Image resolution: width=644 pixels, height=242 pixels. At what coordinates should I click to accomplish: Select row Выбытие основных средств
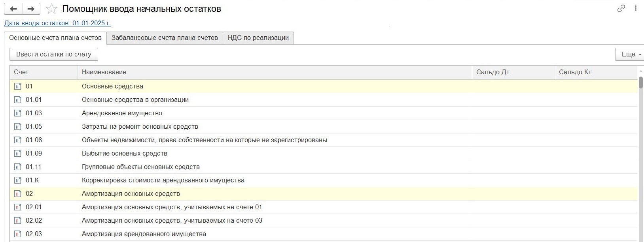[124, 154]
